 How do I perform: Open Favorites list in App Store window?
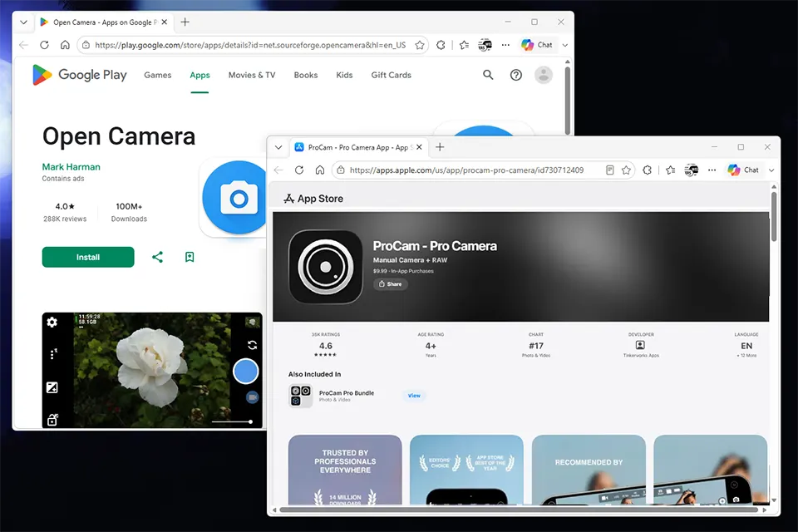670,170
